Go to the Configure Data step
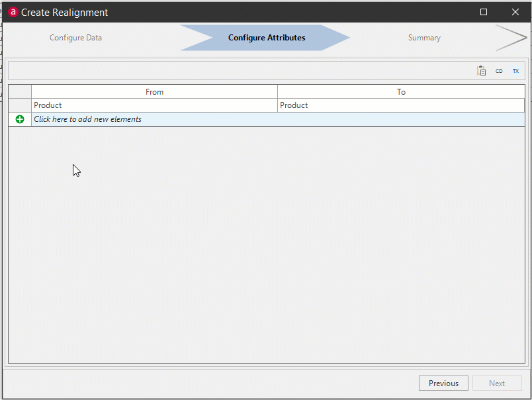Screen dimensions: 532x400 (75, 38)
